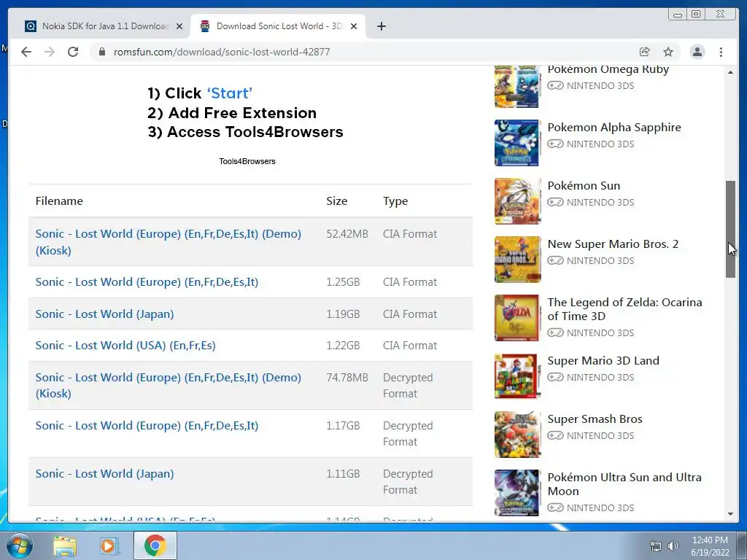Click the 'Start' ad link
This screenshot has height=560, width=747.
pyautogui.click(x=229, y=93)
